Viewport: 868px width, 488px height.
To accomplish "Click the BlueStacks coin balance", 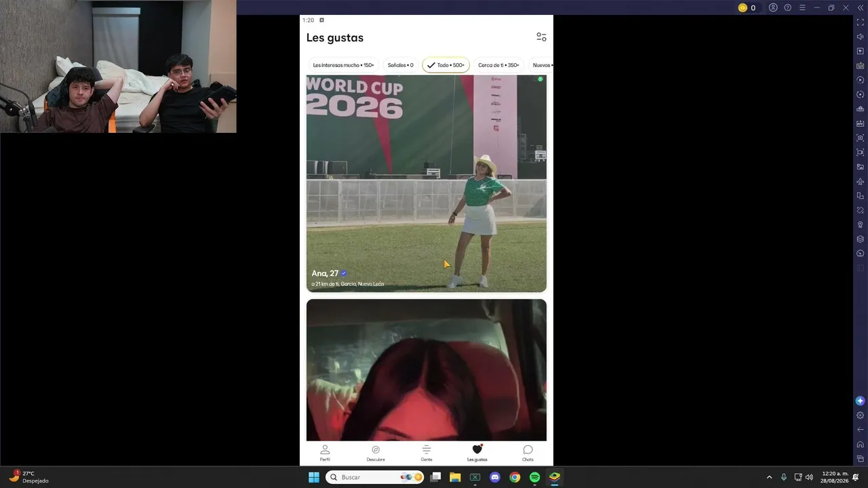I will tap(747, 7).
